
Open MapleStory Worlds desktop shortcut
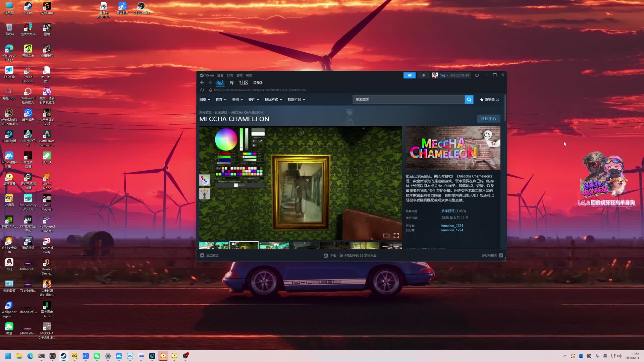coord(28,203)
